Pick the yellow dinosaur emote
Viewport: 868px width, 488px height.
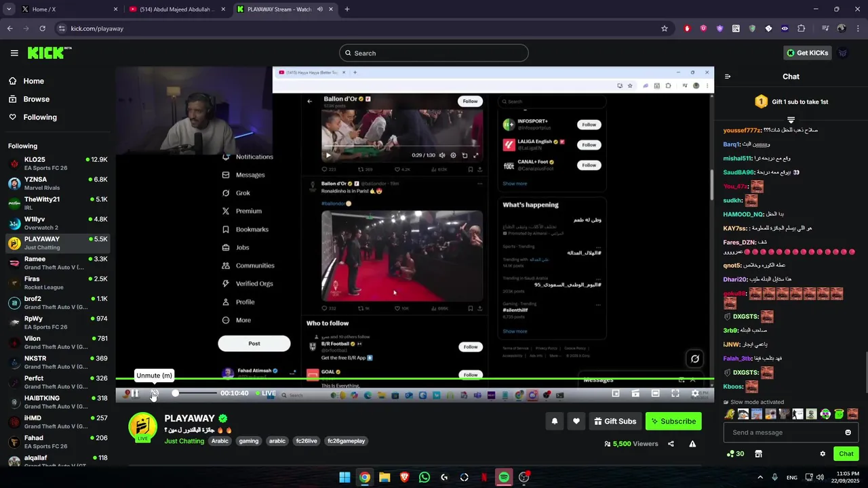[730, 414]
